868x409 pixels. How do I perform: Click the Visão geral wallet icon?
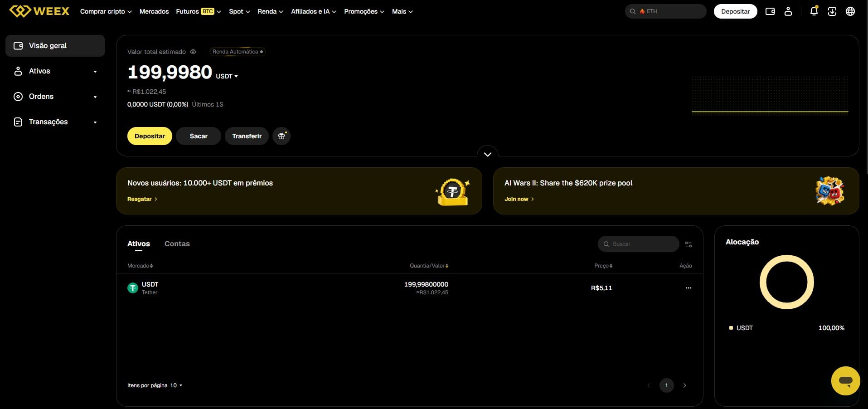click(x=18, y=46)
